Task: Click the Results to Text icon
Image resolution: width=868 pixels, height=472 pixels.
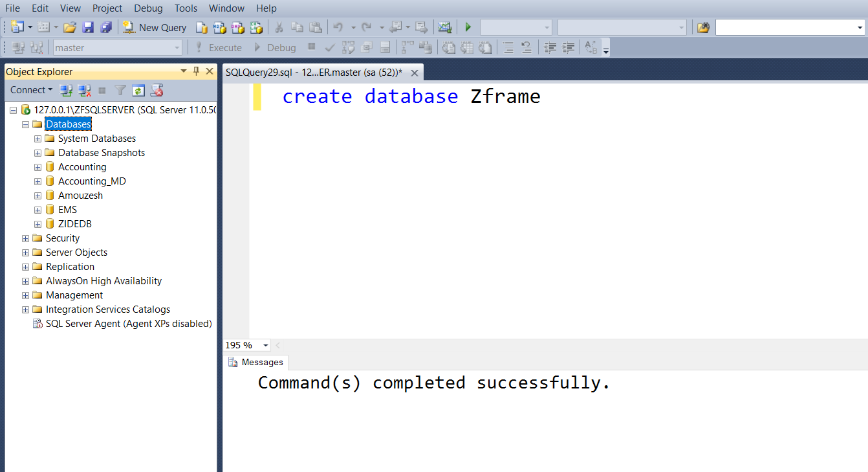Action: tap(449, 47)
